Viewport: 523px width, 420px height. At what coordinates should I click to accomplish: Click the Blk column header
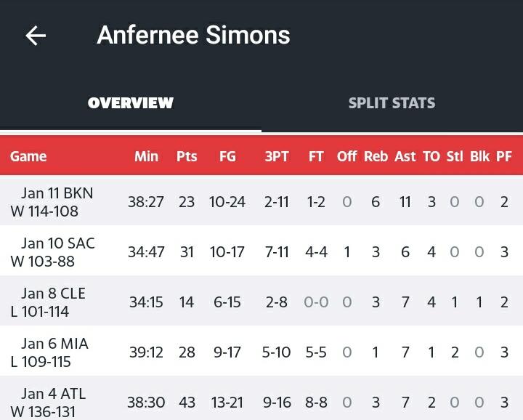pos(479,156)
